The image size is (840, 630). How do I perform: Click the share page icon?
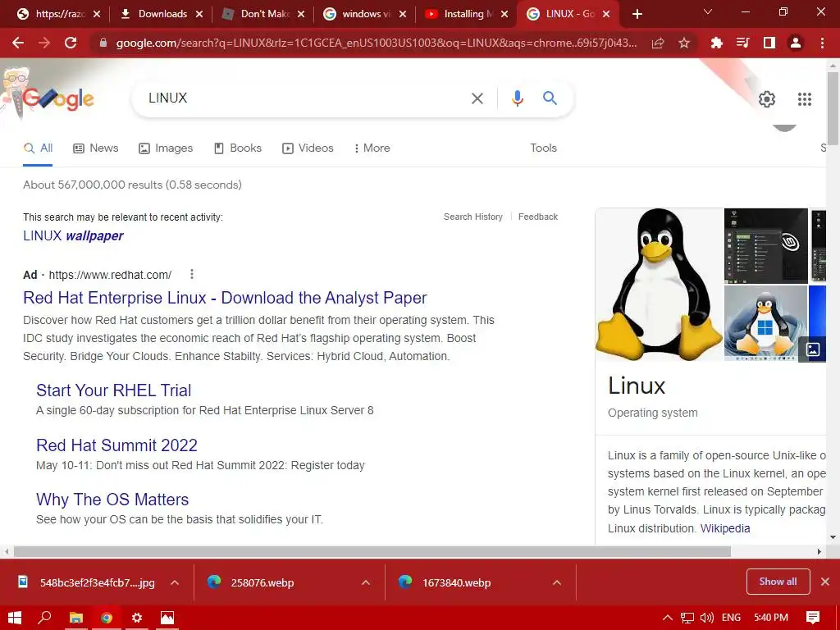(658, 43)
